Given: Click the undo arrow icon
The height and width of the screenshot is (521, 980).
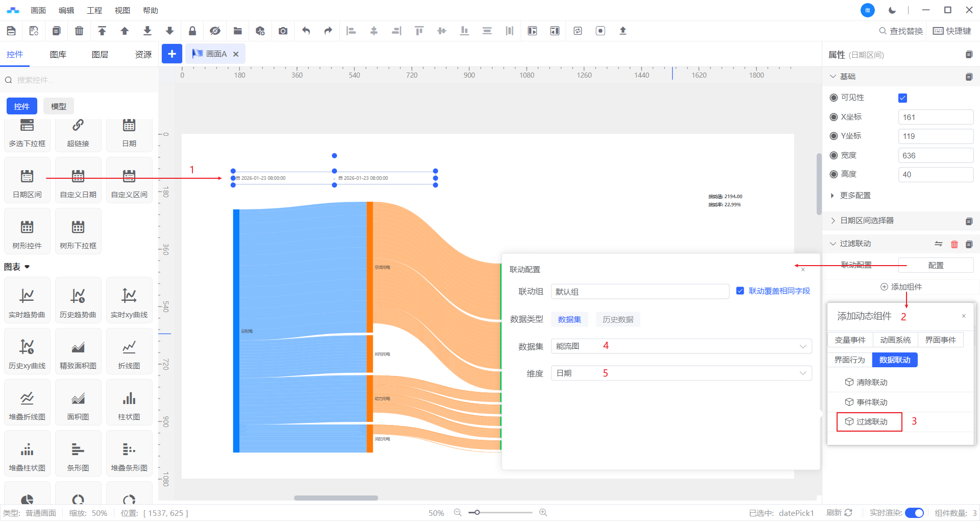Looking at the screenshot, I should (306, 31).
